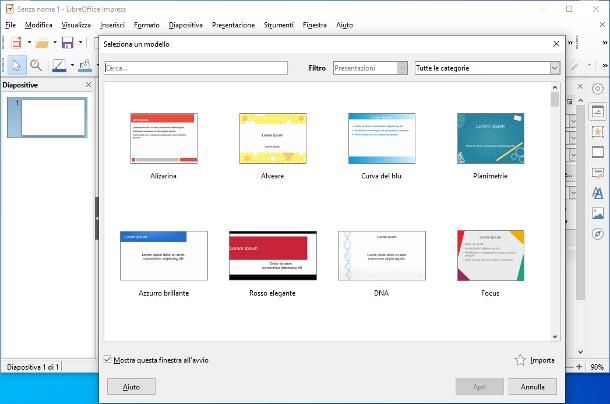Click the Importa button label

(542, 360)
